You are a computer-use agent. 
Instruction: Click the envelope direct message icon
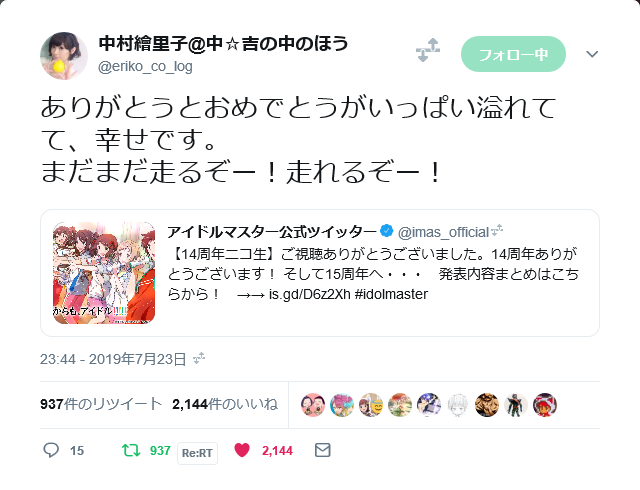(322, 450)
